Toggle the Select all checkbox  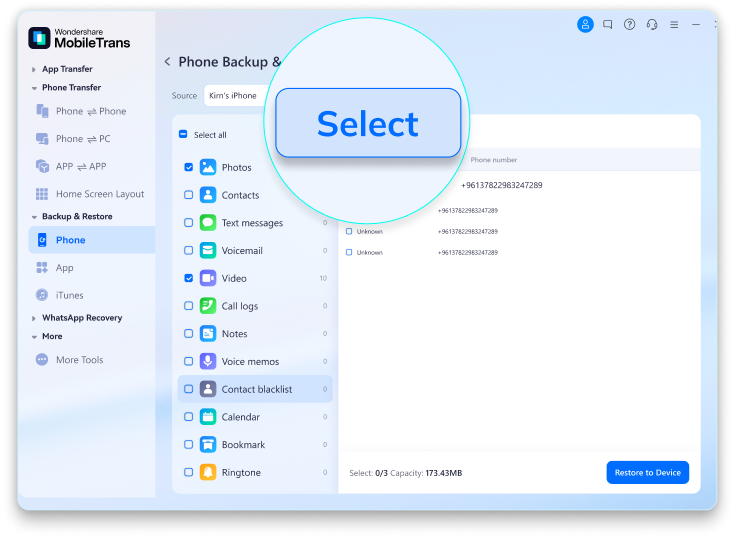[183, 135]
